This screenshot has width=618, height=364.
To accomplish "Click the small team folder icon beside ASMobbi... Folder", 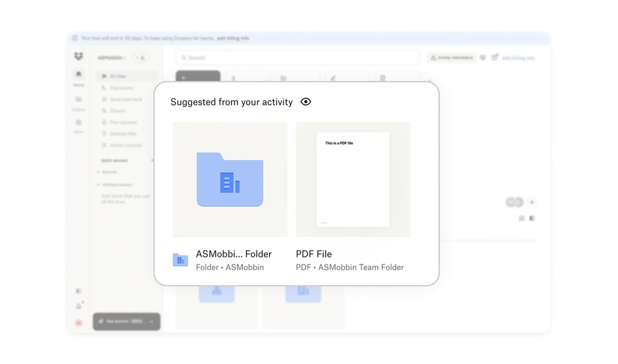I will 180,260.
